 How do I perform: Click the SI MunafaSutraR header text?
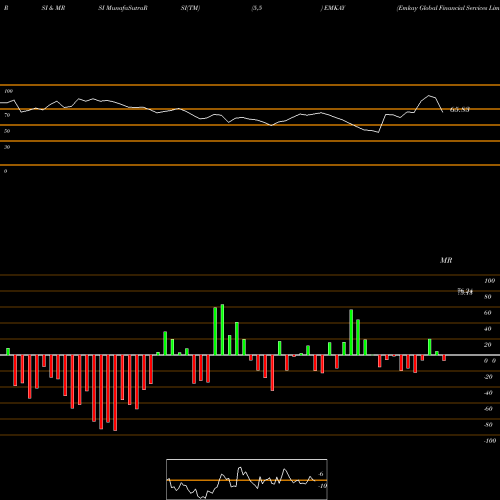123,8
